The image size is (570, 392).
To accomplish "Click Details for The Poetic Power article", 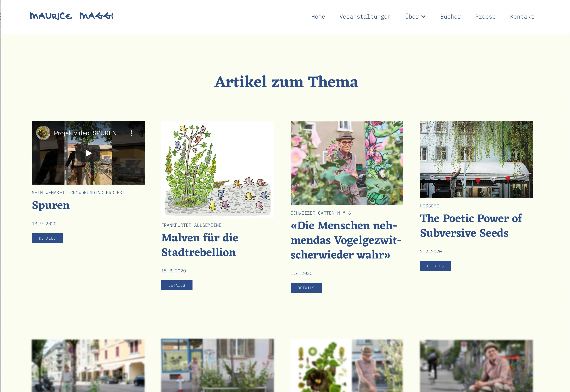I will [x=435, y=266].
